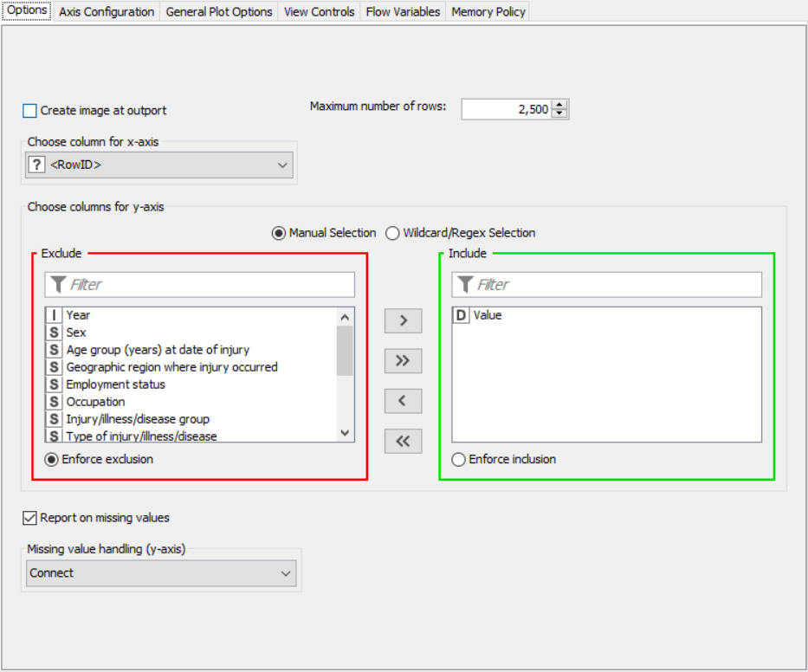Select the Options tab
The width and height of the screenshot is (808, 672).
pos(27,10)
